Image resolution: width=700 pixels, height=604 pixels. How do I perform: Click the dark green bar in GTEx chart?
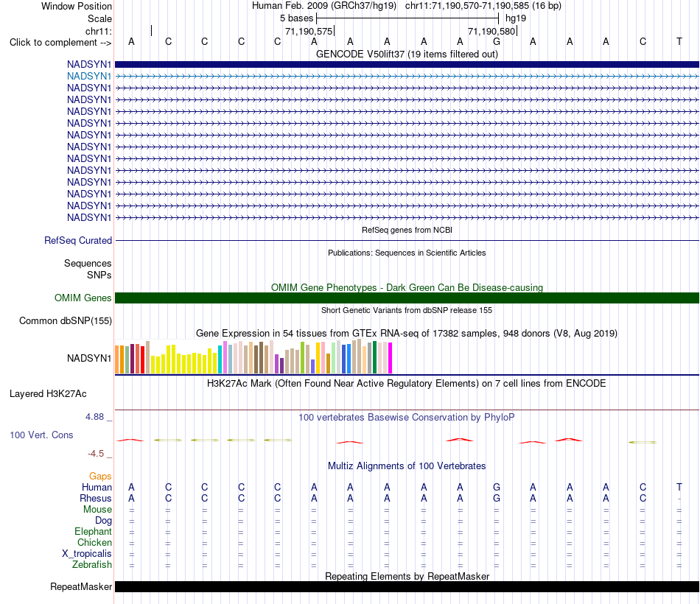click(x=374, y=357)
